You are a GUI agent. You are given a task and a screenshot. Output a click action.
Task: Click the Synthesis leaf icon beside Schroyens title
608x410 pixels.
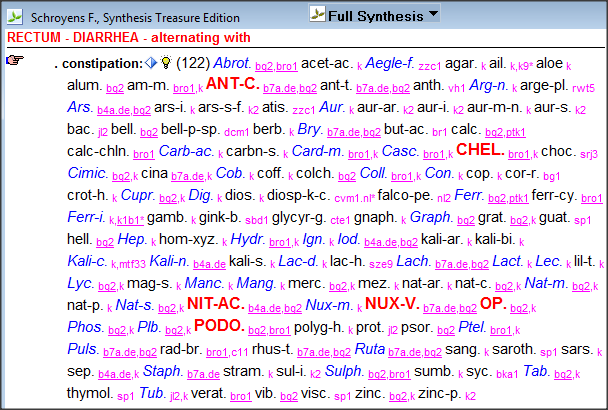tap(15, 17)
